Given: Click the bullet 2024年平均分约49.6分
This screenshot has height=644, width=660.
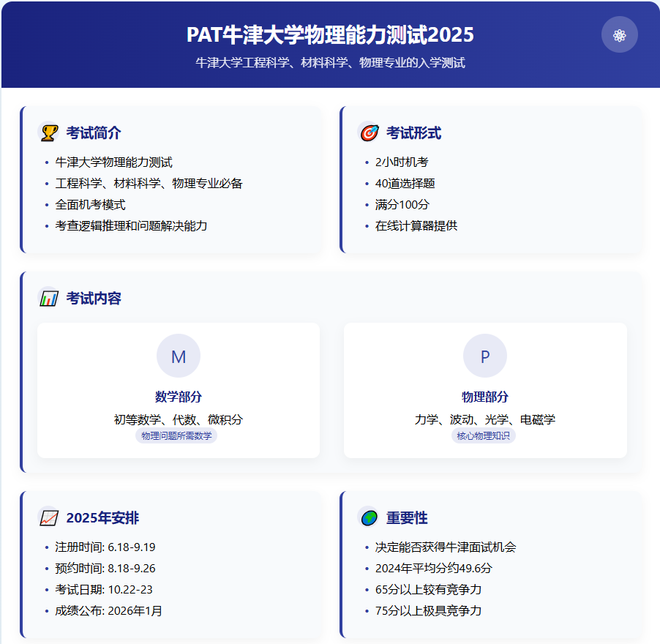Looking at the screenshot, I should 434,568.
